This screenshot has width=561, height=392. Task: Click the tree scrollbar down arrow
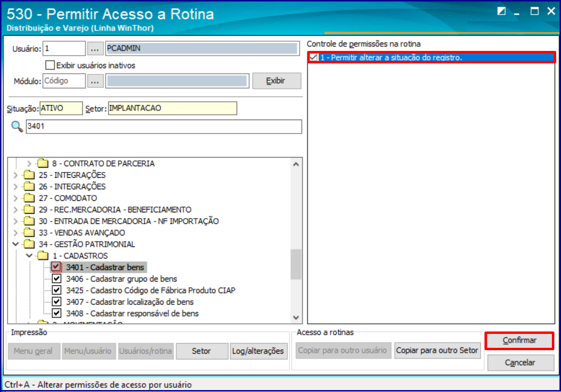point(296,318)
